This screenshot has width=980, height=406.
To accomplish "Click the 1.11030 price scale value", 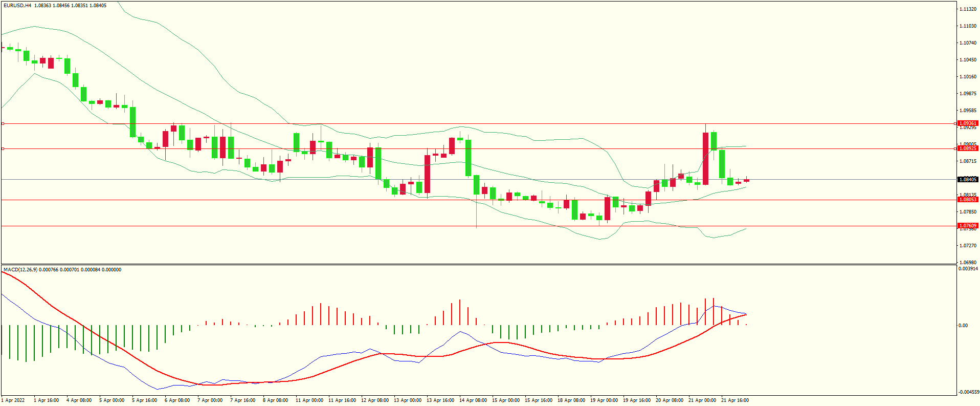I will tap(968, 26).
